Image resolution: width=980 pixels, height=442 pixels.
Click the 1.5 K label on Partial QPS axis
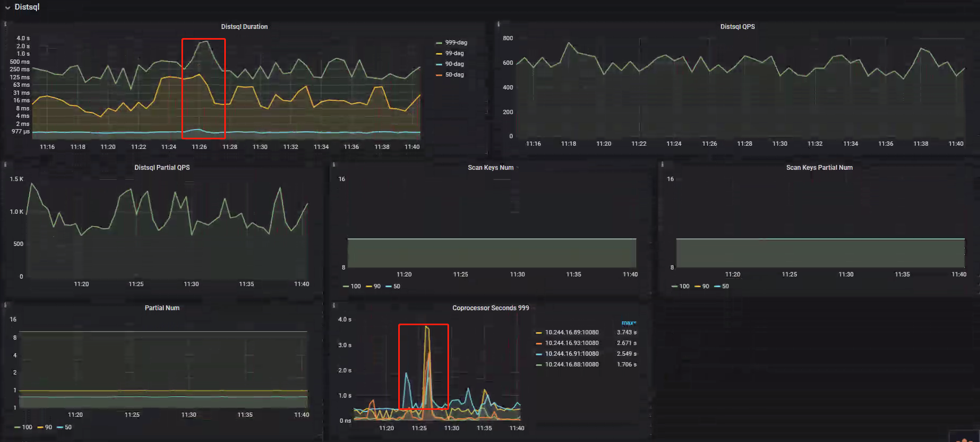point(17,179)
